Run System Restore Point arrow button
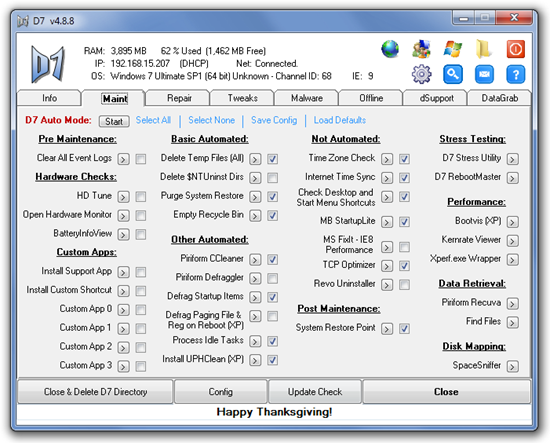This screenshot has height=443, width=550. tap(387, 329)
